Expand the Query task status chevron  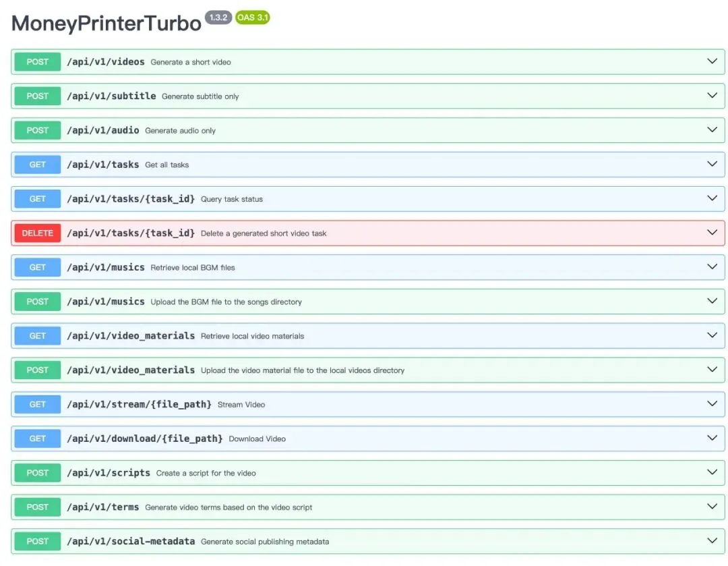(x=712, y=198)
